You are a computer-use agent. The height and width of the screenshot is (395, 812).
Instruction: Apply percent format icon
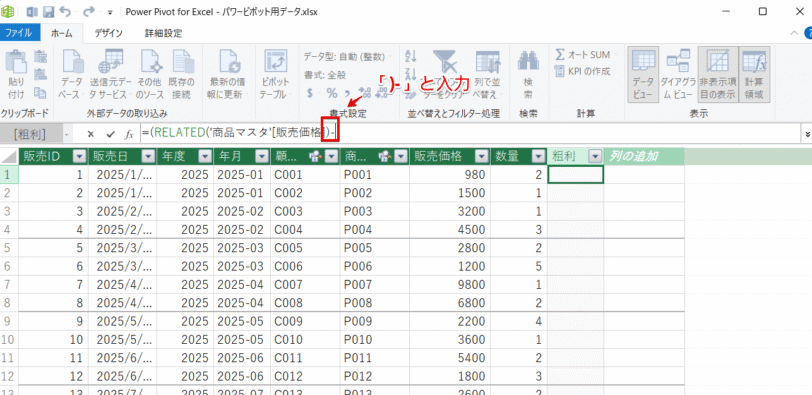(x=331, y=93)
